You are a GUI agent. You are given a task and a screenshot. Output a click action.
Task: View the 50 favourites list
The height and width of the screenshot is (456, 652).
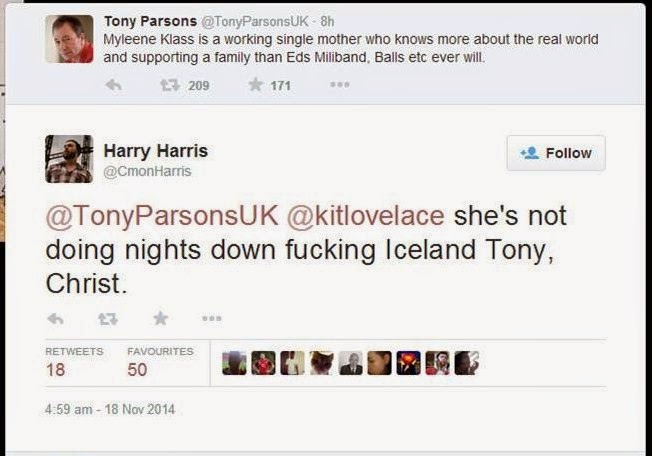(x=160, y=362)
